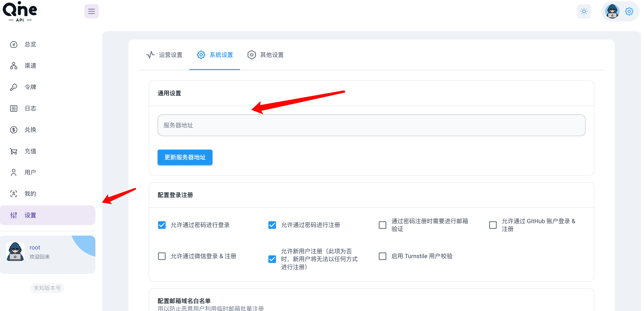The width and height of the screenshot is (644, 311).
Task: Enable 启用 Turnstile 用户校验
Action: (382, 256)
